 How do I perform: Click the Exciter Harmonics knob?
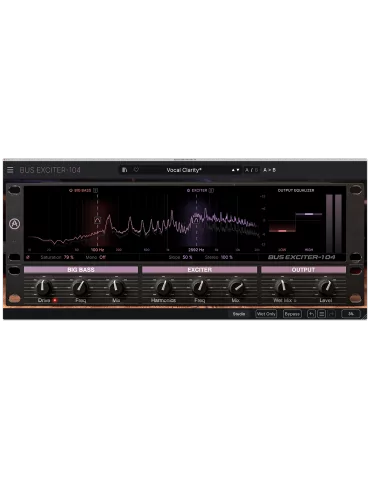(x=163, y=287)
